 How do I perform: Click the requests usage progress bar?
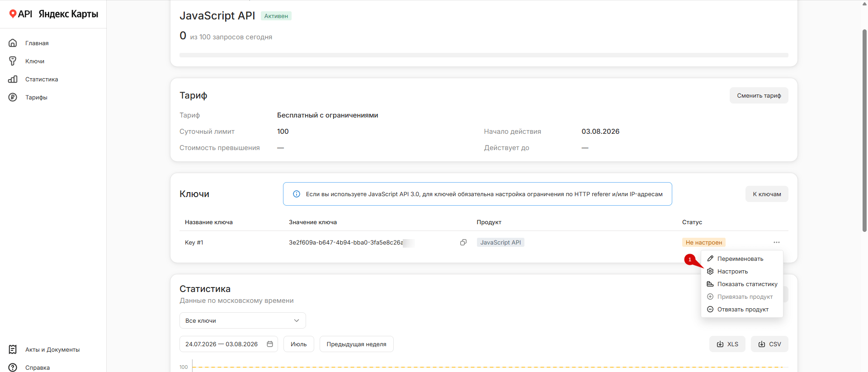pos(484,55)
